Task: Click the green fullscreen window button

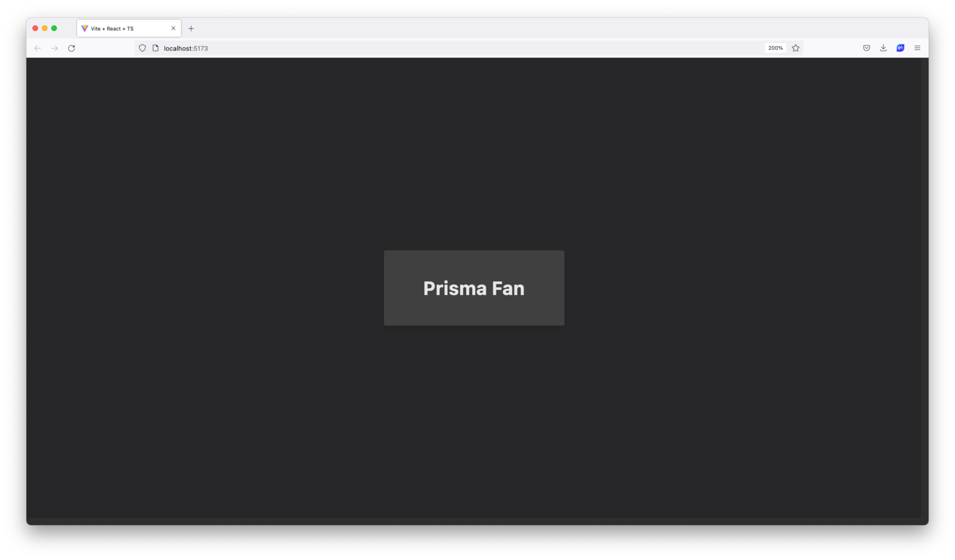Action: [54, 28]
